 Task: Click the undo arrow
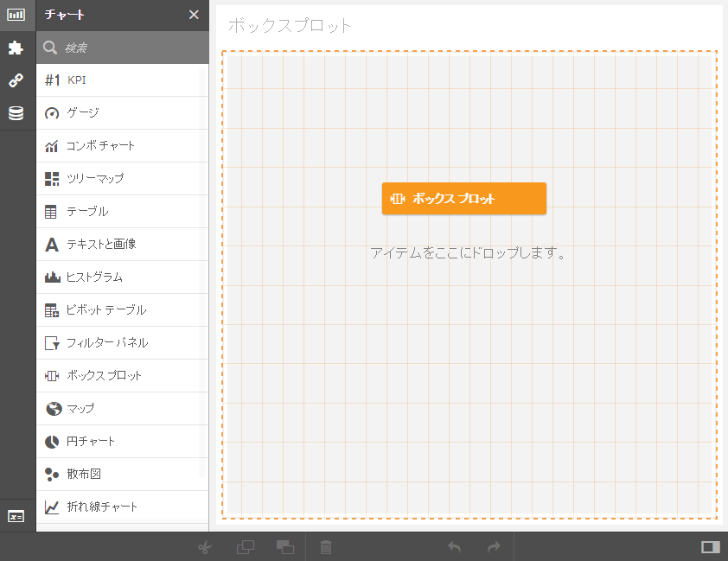(x=454, y=547)
